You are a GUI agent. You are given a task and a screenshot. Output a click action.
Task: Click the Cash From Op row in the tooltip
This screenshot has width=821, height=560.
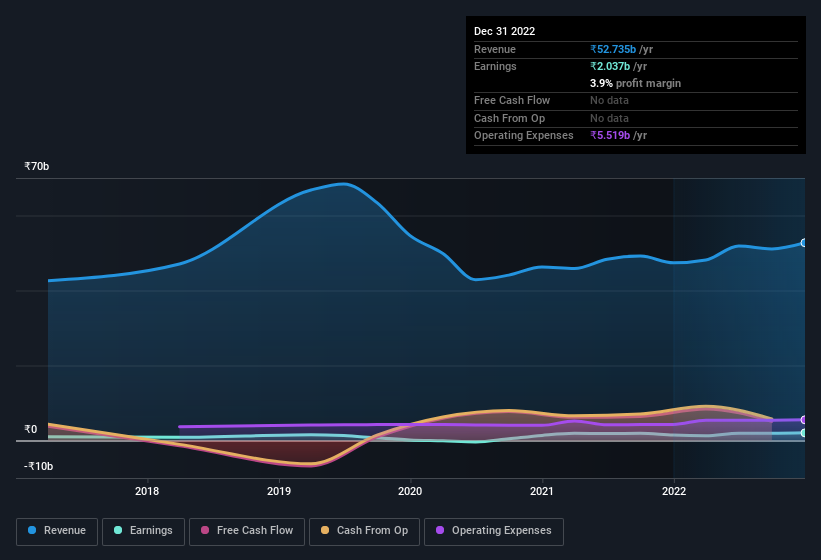[x=636, y=118]
